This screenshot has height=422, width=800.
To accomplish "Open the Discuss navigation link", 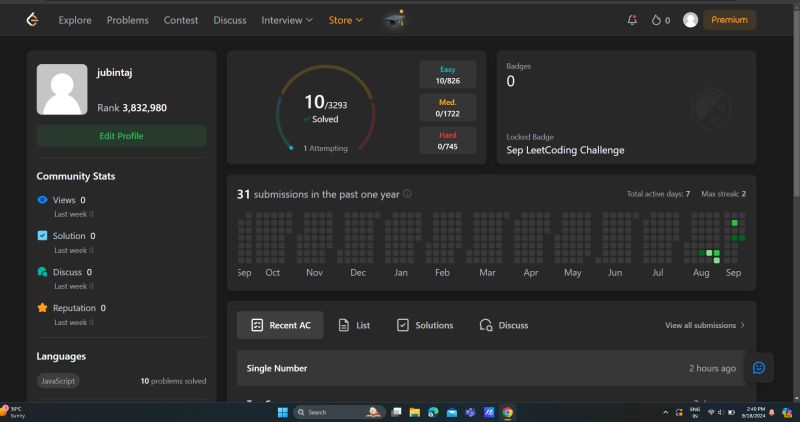I will pos(230,20).
